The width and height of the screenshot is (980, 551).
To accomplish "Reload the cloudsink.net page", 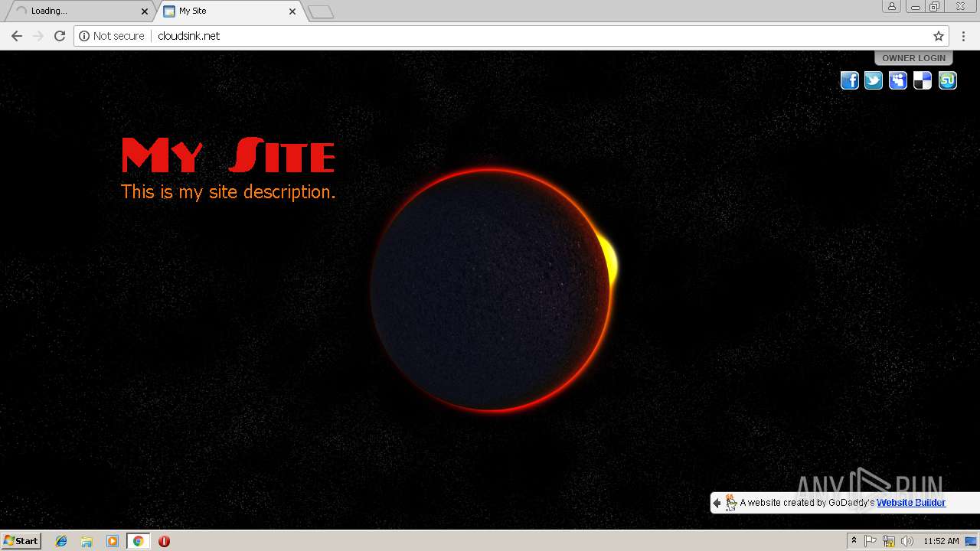I will (60, 36).
